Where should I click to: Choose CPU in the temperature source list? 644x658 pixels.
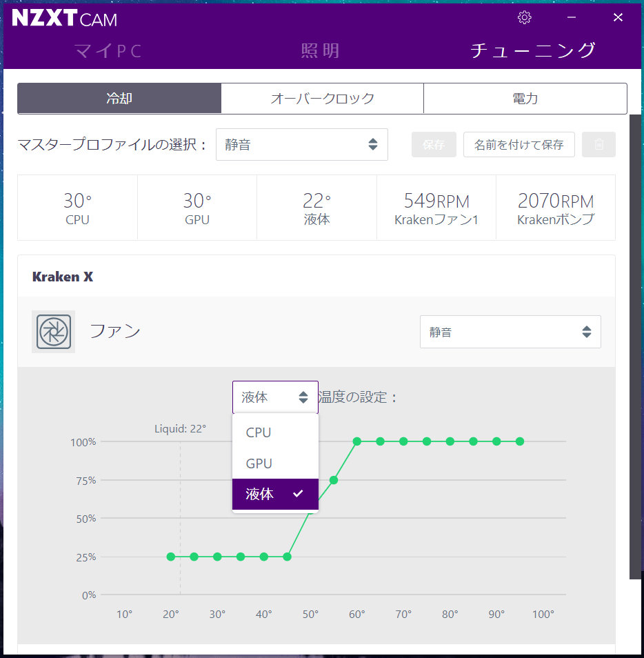coord(275,432)
